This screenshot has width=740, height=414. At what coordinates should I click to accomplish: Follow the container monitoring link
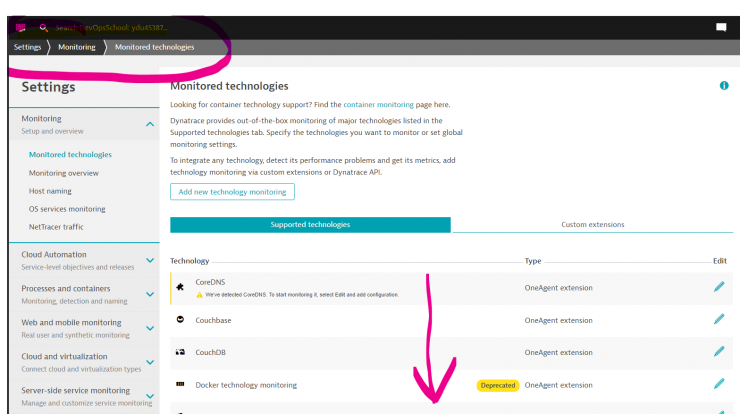378,104
